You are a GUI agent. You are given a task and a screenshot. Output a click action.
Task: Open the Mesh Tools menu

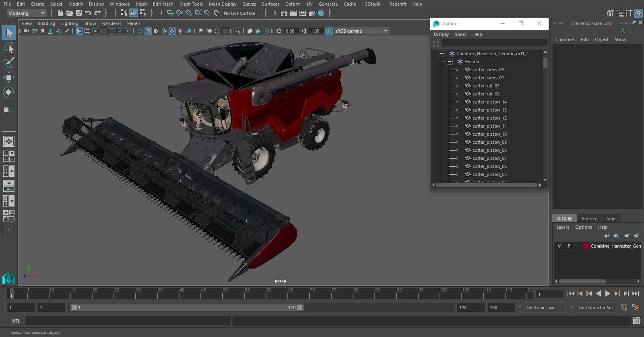pos(191,4)
